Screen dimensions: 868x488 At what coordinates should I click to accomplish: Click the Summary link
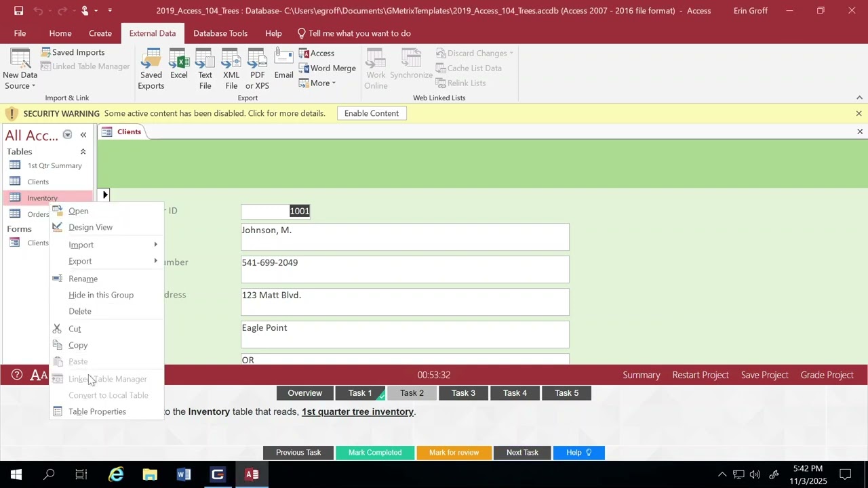641,375
